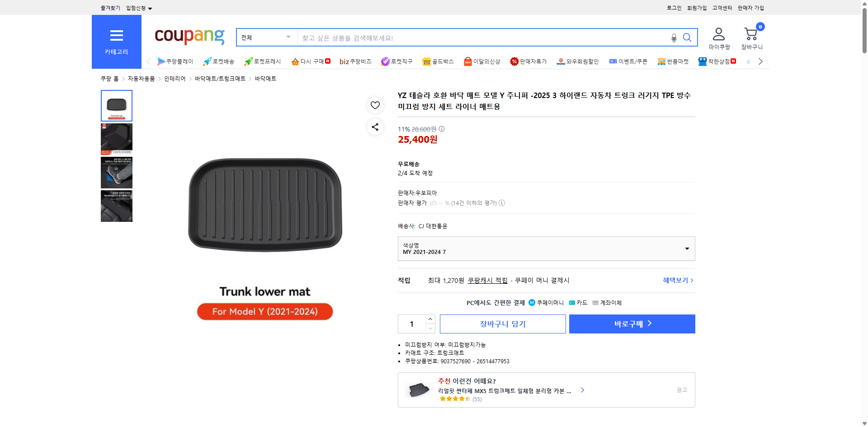
Task: Activate the microphone voice search
Action: coord(673,38)
